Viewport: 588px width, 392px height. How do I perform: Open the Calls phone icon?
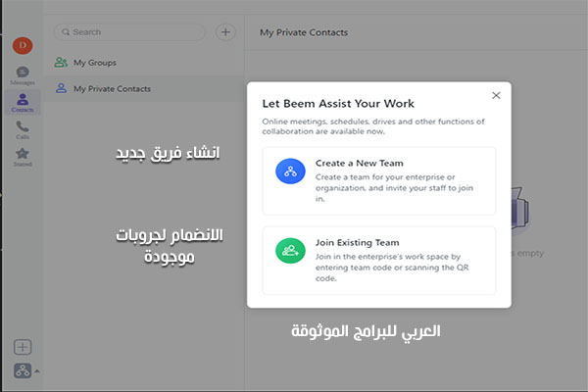(23, 129)
